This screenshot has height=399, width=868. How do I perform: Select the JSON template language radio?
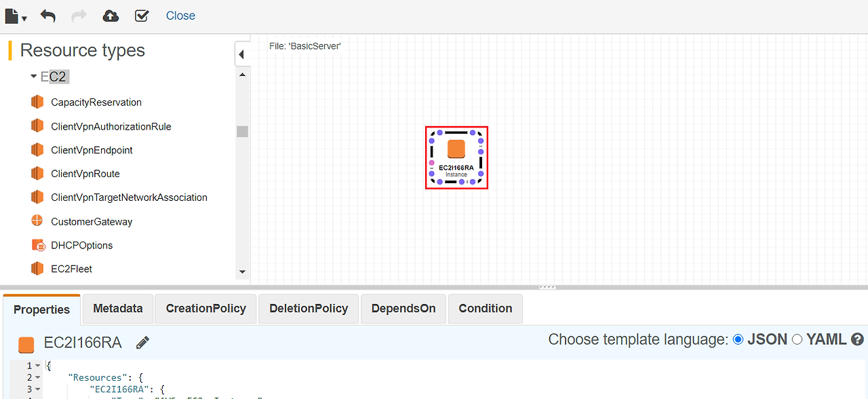738,339
